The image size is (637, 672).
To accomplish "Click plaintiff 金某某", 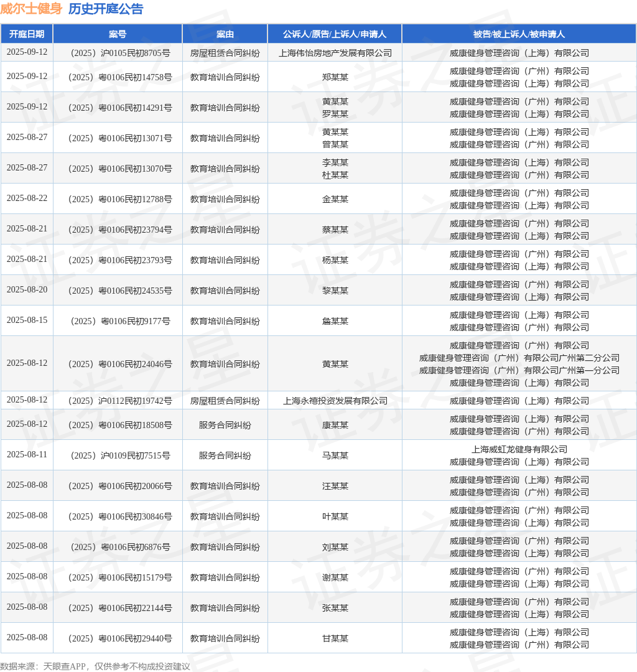I will pyautogui.click(x=335, y=199).
